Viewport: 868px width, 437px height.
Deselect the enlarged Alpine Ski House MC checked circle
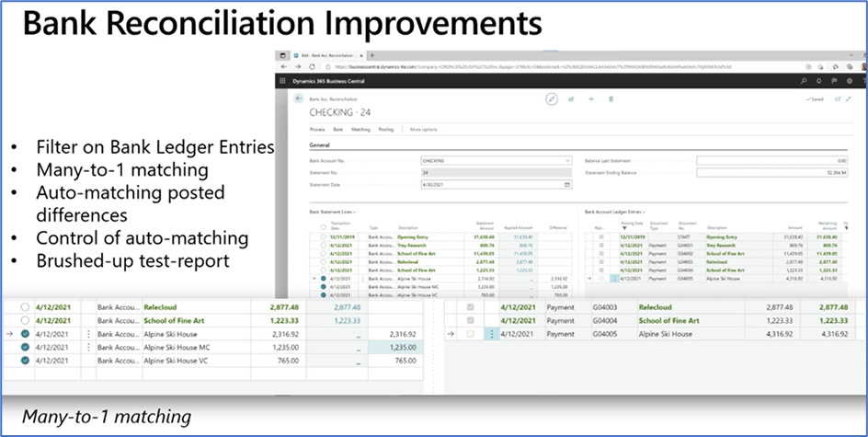[x=25, y=347]
